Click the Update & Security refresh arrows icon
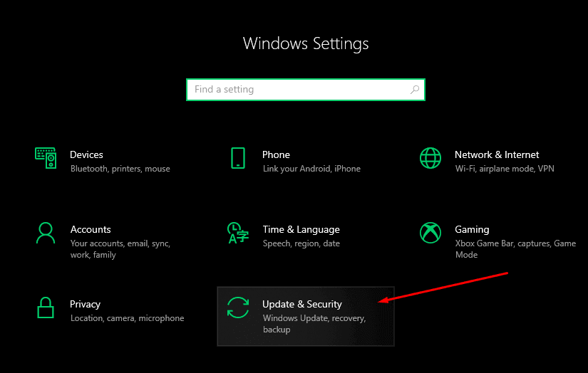 (x=238, y=308)
